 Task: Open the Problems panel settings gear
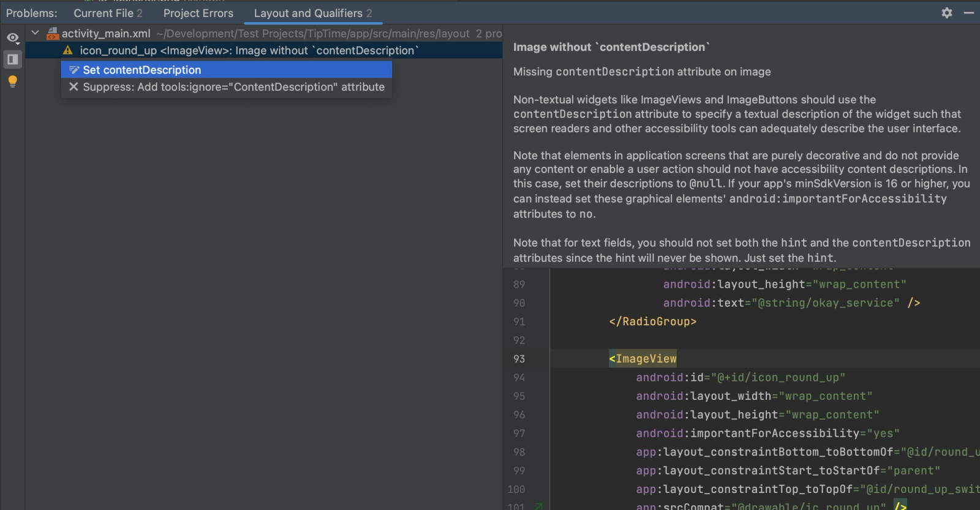[x=947, y=13]
